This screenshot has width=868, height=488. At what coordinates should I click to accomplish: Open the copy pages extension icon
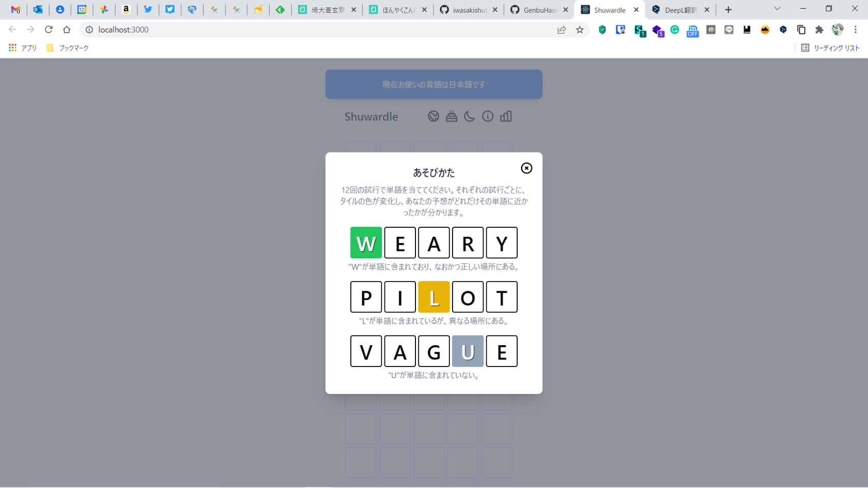[x=801, y=30]
